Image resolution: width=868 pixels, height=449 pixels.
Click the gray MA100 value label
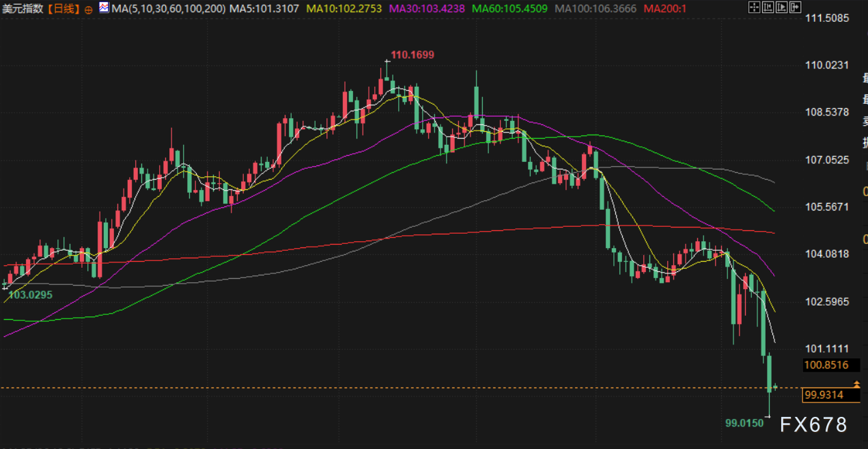tap(596, 9)
